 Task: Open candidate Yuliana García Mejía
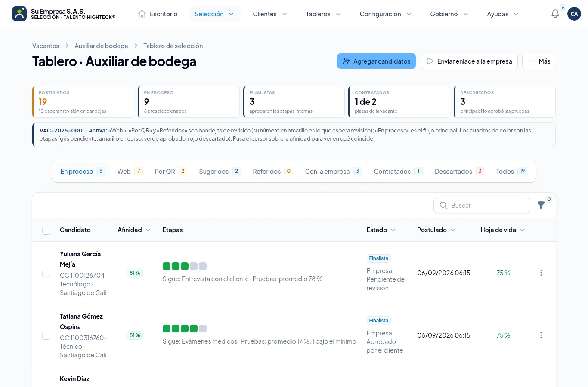tap(80, 259)
